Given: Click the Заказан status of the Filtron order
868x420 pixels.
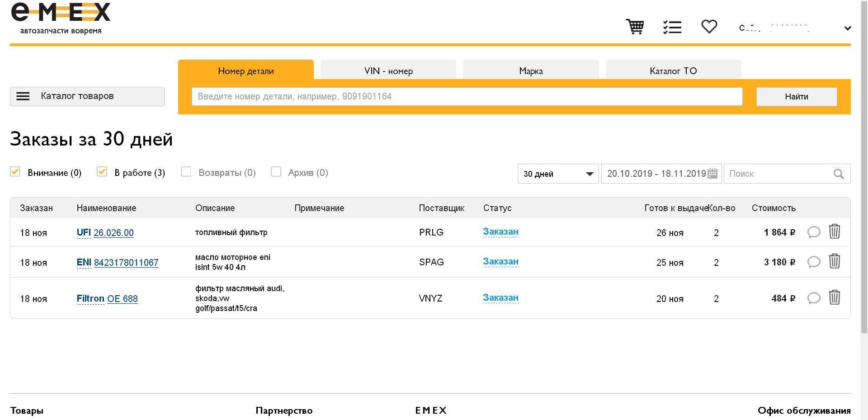Looking at the screenshot, I should pos(500,297).
